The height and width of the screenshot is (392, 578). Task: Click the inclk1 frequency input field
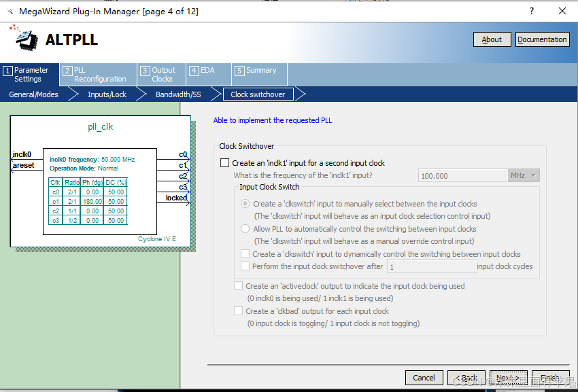coord(463,176)
